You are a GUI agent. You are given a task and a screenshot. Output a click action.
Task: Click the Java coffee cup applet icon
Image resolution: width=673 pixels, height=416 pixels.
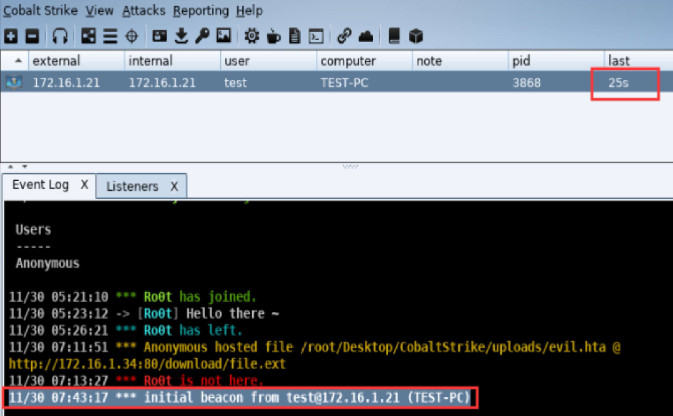pyautogui.click(x=273, y=36)
